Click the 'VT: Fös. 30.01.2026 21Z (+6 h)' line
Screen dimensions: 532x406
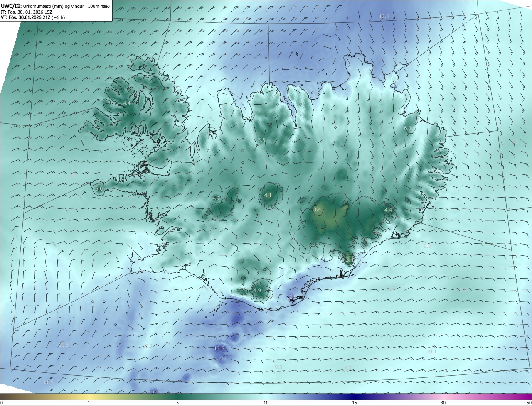[33, 17]
